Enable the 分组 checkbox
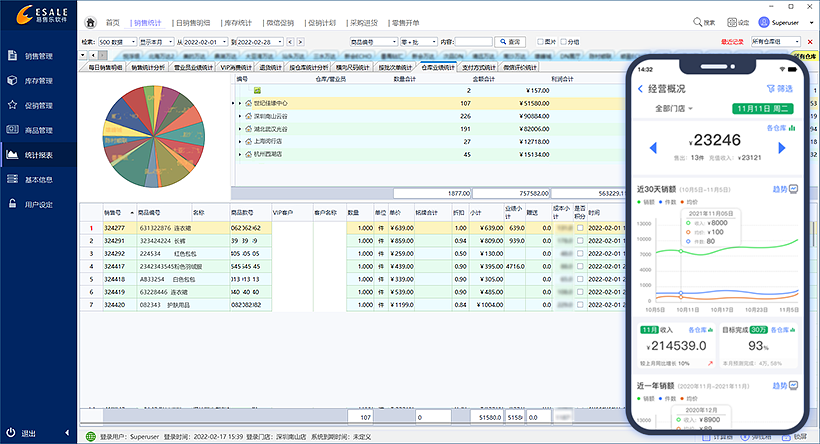 click(x=564, y=42)
